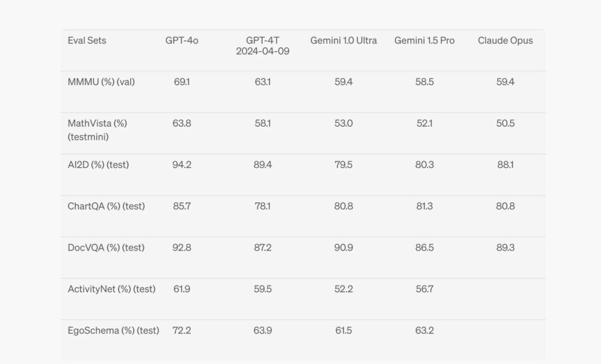
Task: Select the Eval Sets header cell
Action: click(x=87, y=41)
